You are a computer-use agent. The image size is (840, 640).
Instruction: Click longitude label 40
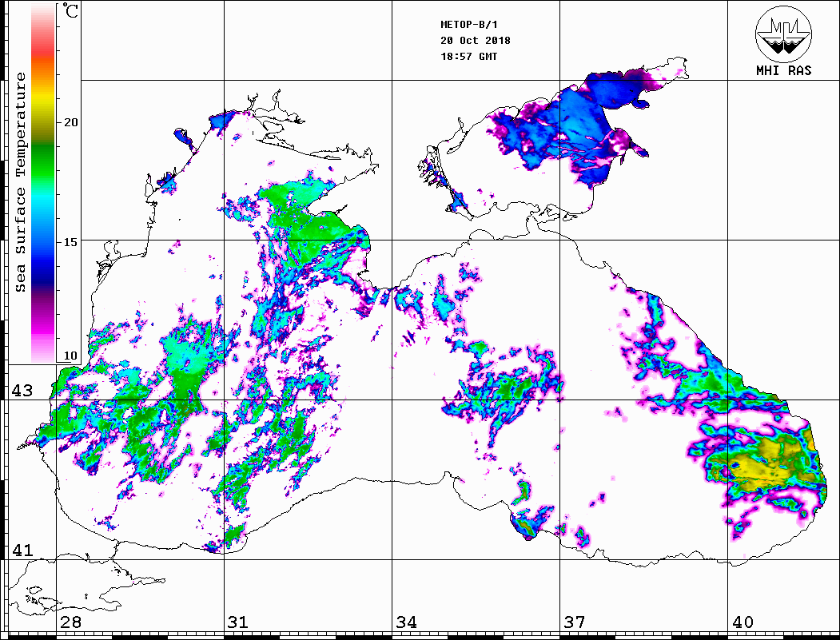742,622
